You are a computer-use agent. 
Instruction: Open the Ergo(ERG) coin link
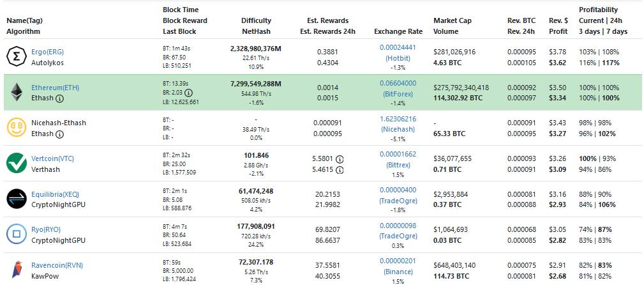(x=47, y=51)
